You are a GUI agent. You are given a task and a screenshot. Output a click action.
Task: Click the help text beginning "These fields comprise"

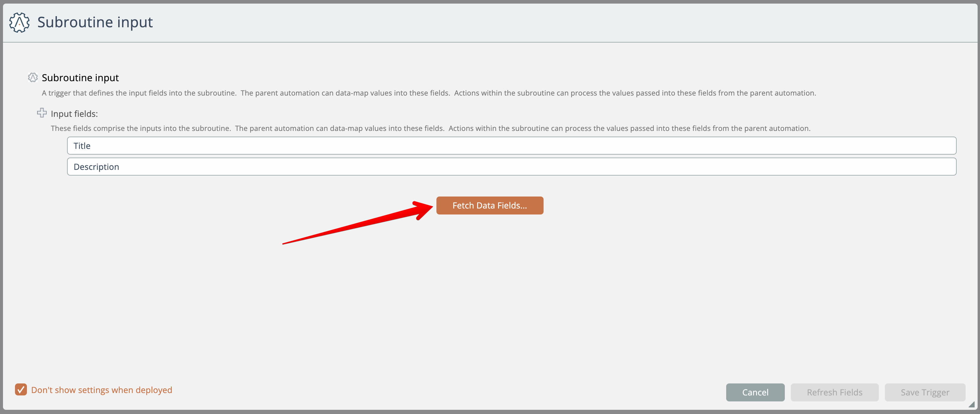click(430, 128)
